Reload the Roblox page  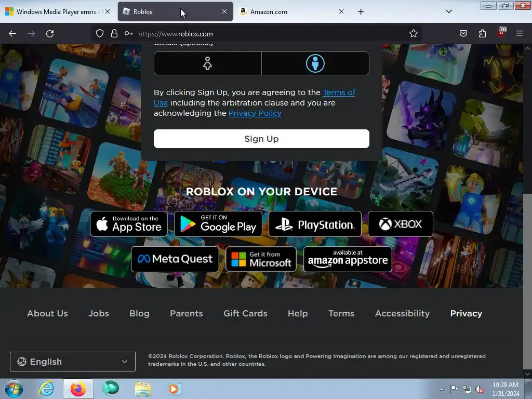[50, 34]
